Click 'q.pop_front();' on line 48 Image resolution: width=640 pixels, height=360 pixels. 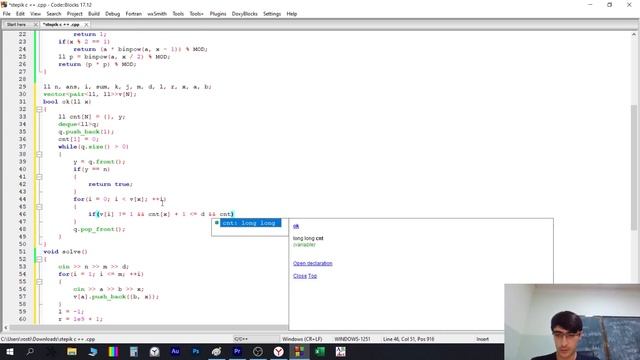[100, 229]
